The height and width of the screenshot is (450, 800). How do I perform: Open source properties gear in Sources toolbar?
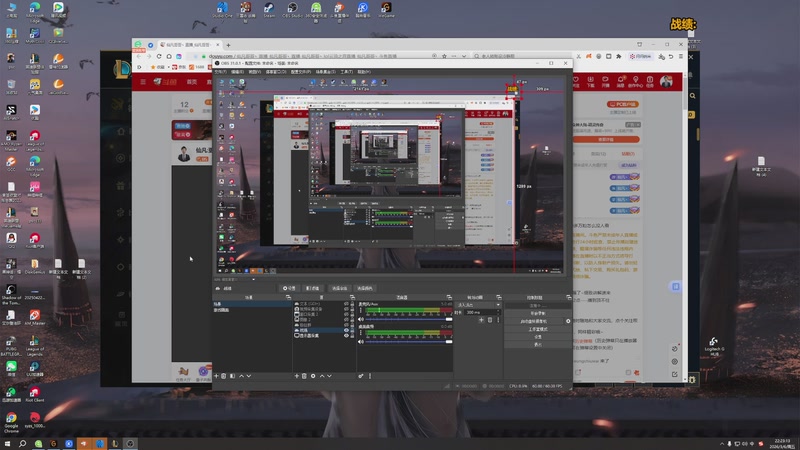tap(313, 376)
